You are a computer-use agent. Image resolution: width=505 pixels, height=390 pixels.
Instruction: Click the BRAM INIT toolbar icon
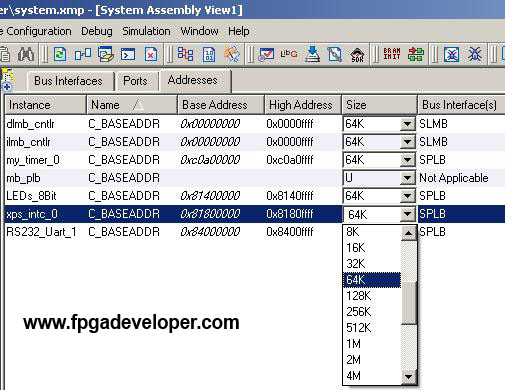tap(392, 54)
